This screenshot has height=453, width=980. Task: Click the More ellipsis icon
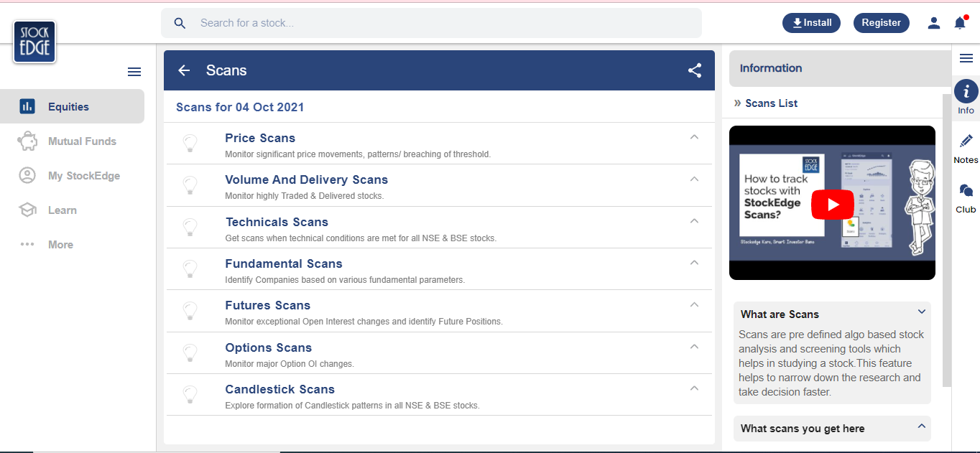[x=27, y=245]
